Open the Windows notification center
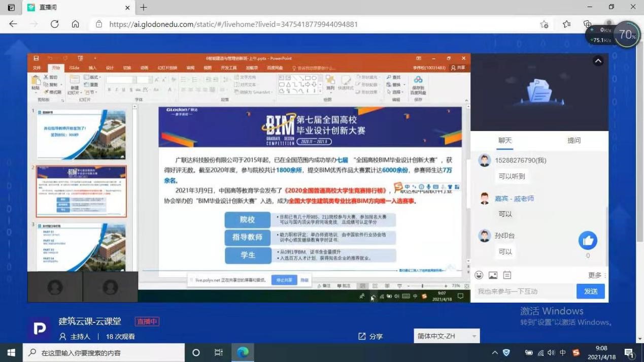The image size is (644, 362). 629,352
